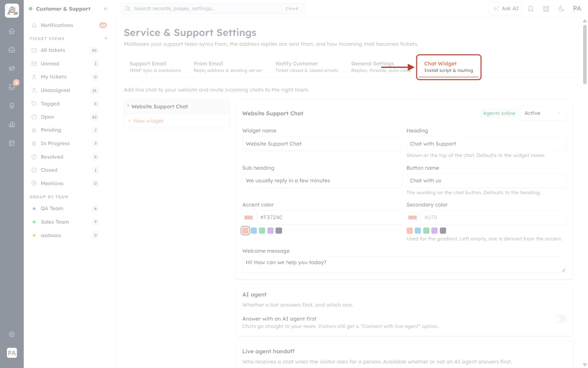Open the All tickets view
The width and height of the screenshot is (588, 368).
[65, 50]
